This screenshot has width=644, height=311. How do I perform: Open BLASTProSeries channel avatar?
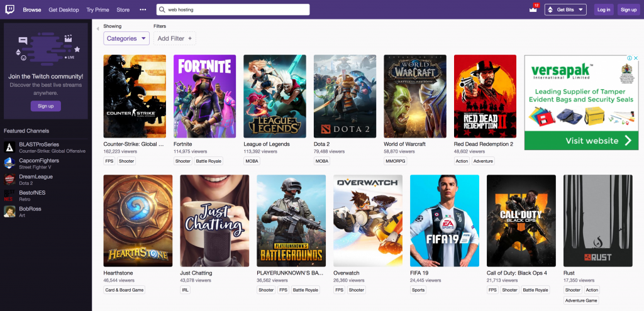point(9,147)
